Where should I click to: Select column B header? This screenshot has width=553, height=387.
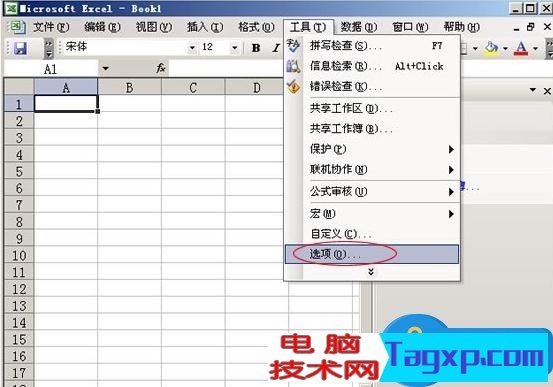[x=129, y=87]
